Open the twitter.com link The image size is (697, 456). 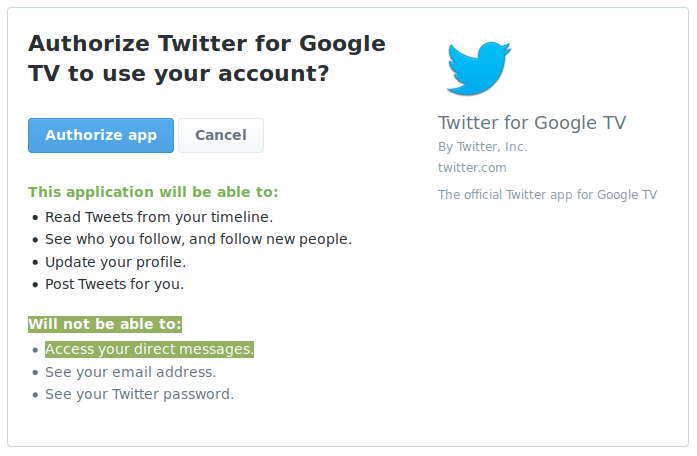(472, 167)
